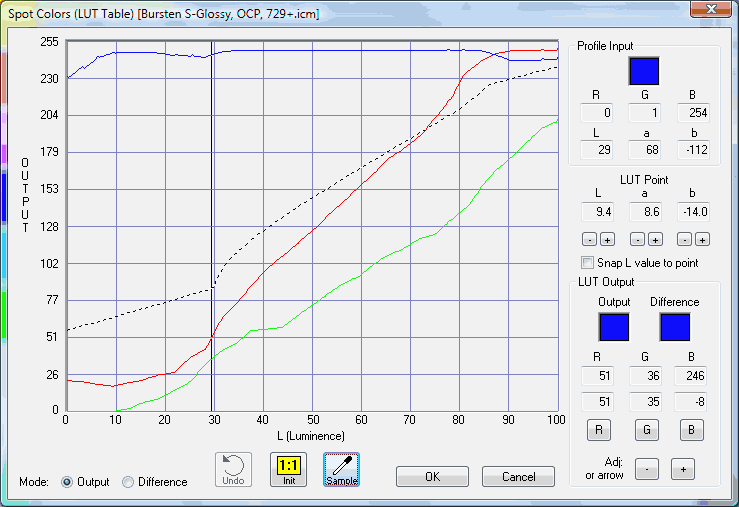Click LUT Point a field 8.6
The image size is (739, 507).
click(x=645, y=212)
